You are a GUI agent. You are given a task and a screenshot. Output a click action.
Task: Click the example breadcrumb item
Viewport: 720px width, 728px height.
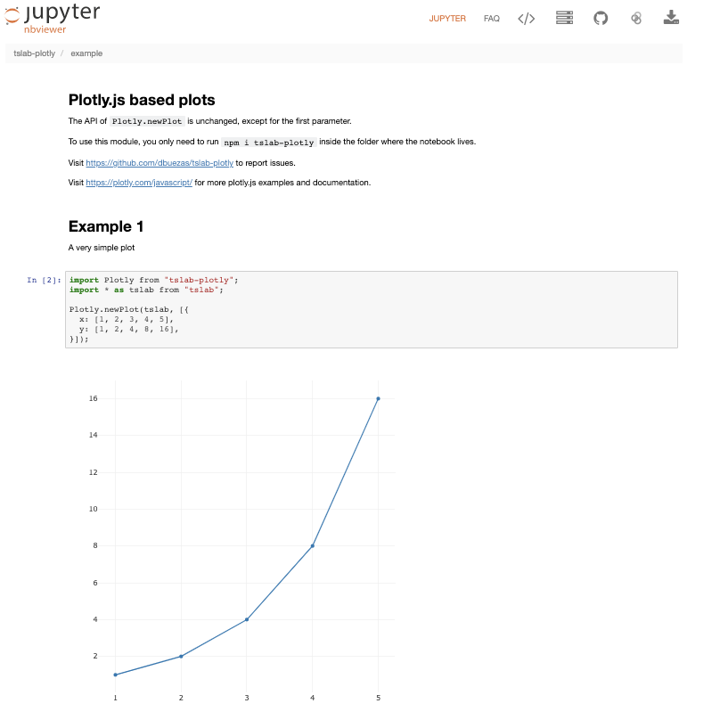87,53
